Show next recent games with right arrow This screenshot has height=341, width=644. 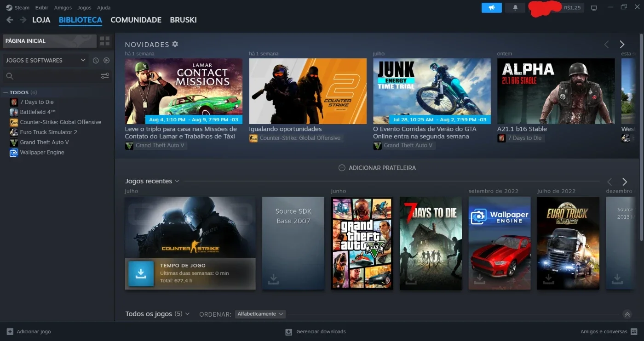tap(625, 182)
